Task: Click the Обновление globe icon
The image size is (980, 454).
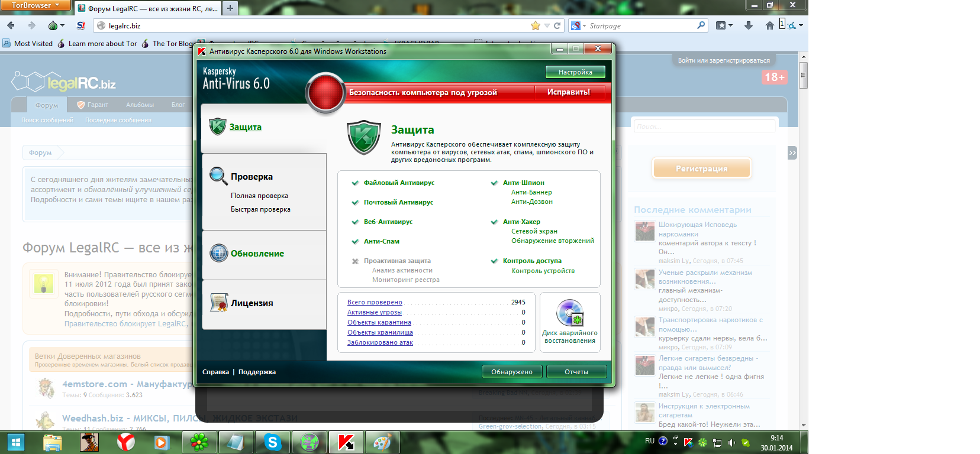Action: pyautogui.click(x=219, y=253)
